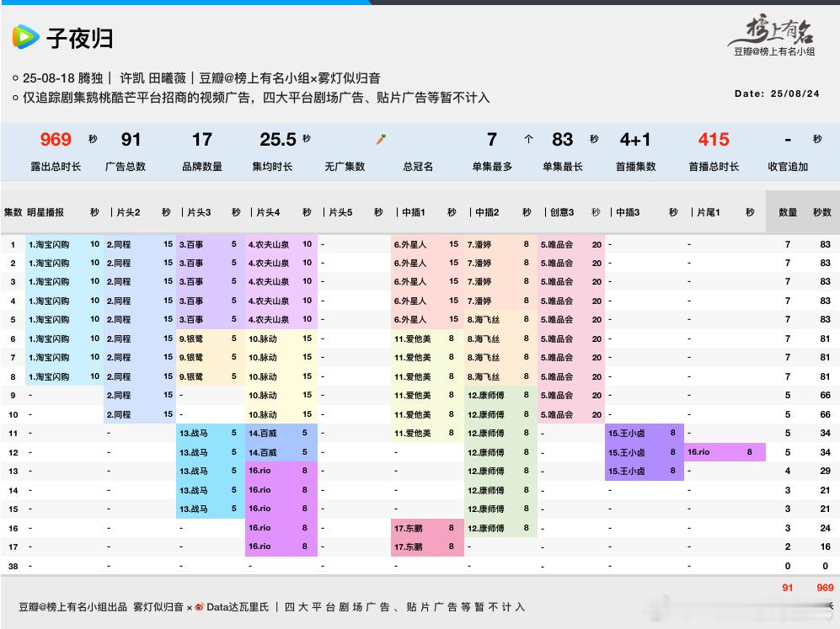Click the 片尾1 column header
This screenshot has height=629, width=840.
coord(709,212)
